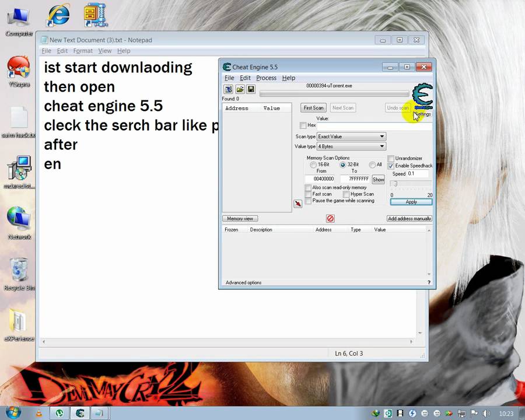
Task: Enable the Hyper Scan checkbox
Action: click(346, 194)
